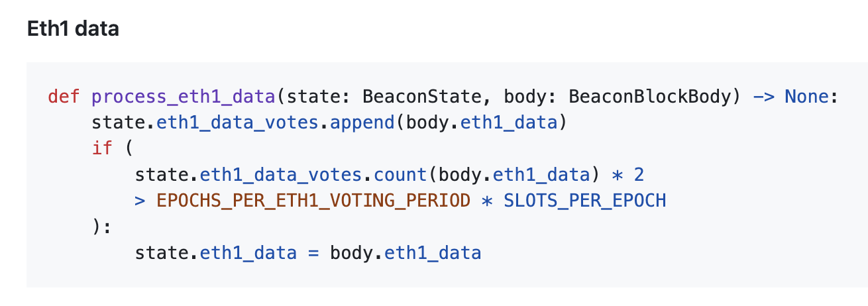This screenshot has width=868, height=306.
Task: Click "state.eth1_data" in the final assignment line
Action: tap(215, 253)
